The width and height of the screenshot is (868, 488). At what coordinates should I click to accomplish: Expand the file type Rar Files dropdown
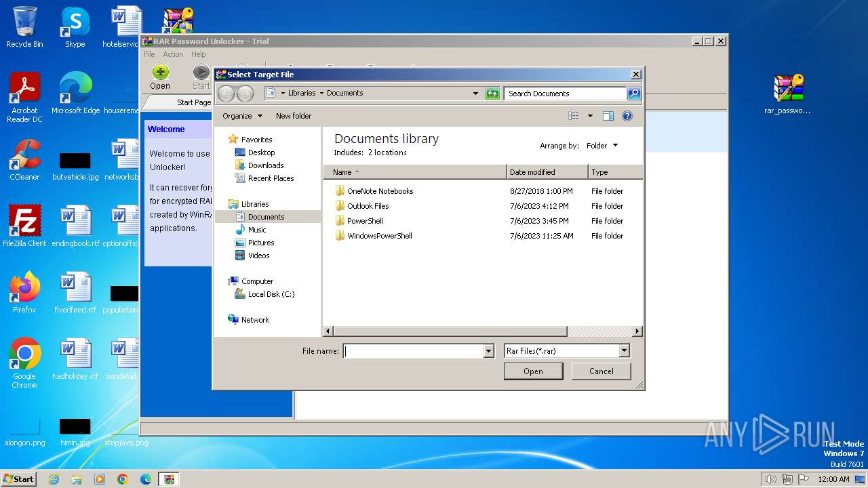click(x=625, y=351)
